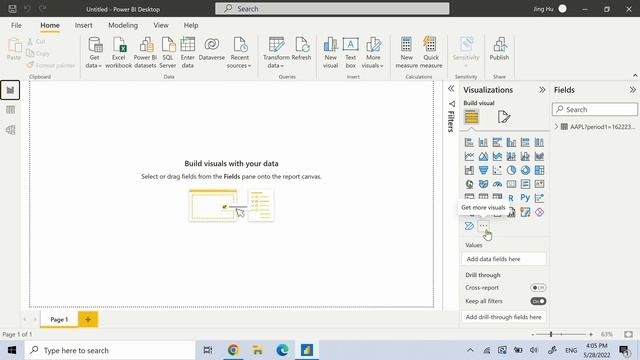Click Refresh in Queries group

coord(302,49)
